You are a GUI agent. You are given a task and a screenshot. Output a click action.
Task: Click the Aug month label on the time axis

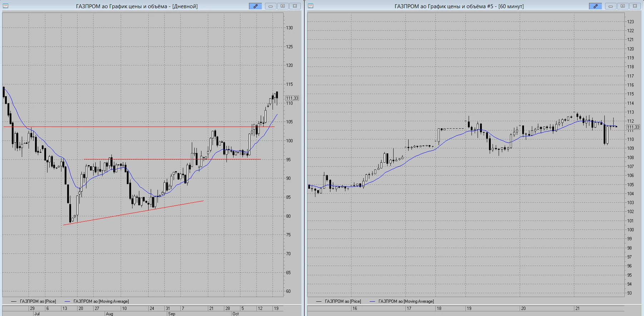point(109,314)
